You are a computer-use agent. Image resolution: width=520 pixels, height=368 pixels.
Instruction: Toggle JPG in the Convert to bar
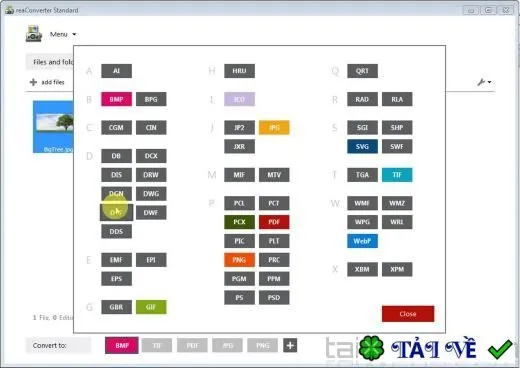click(x=228, y=346)
